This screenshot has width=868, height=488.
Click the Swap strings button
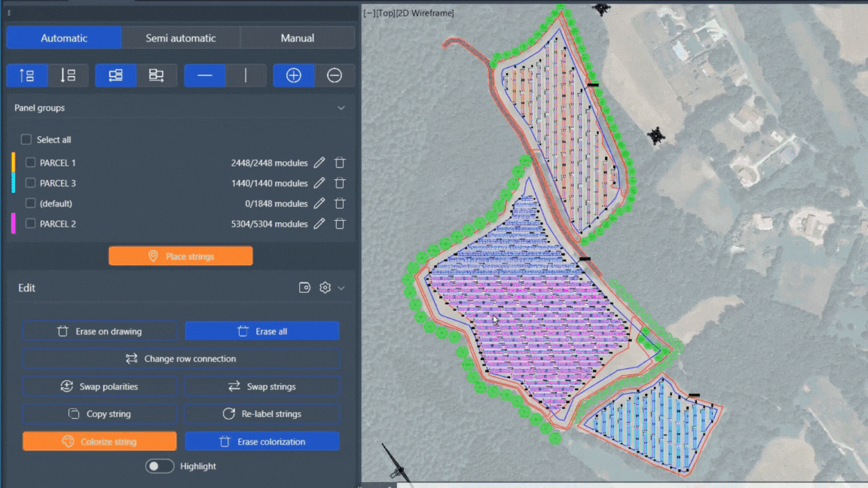(x=262, y=386)
